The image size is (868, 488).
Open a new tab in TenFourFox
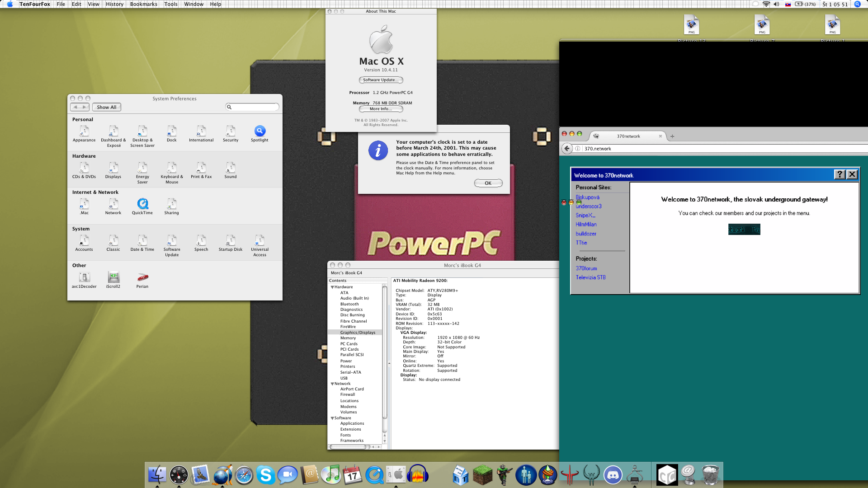(672, 136)
